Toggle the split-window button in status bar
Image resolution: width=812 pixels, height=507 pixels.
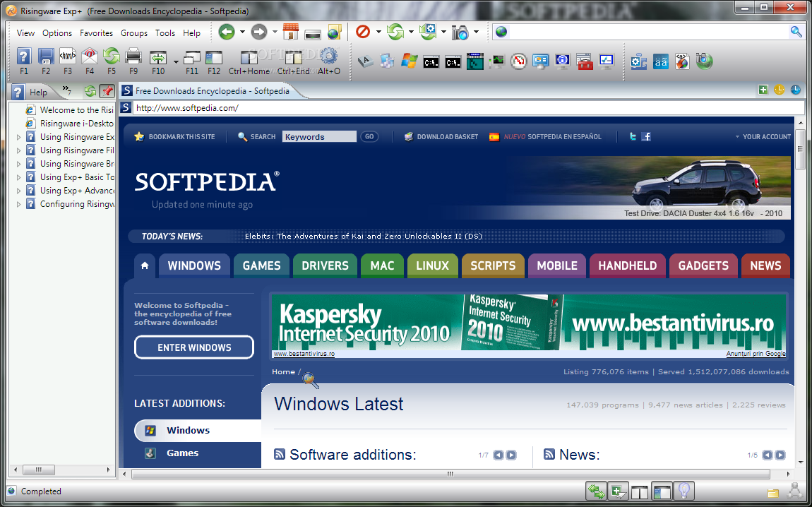[640, 491]
